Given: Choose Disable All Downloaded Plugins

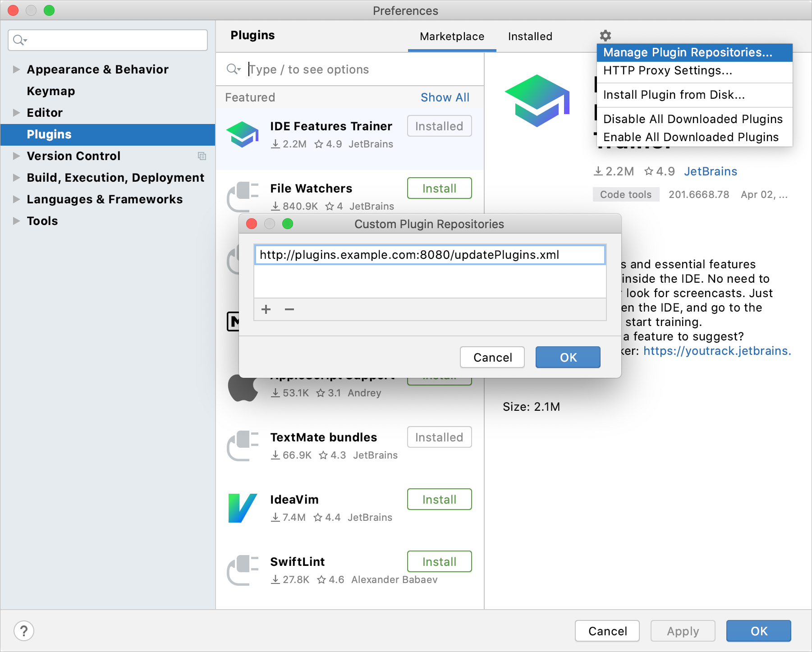Looking at the screenshot, I should click(694, 119).
